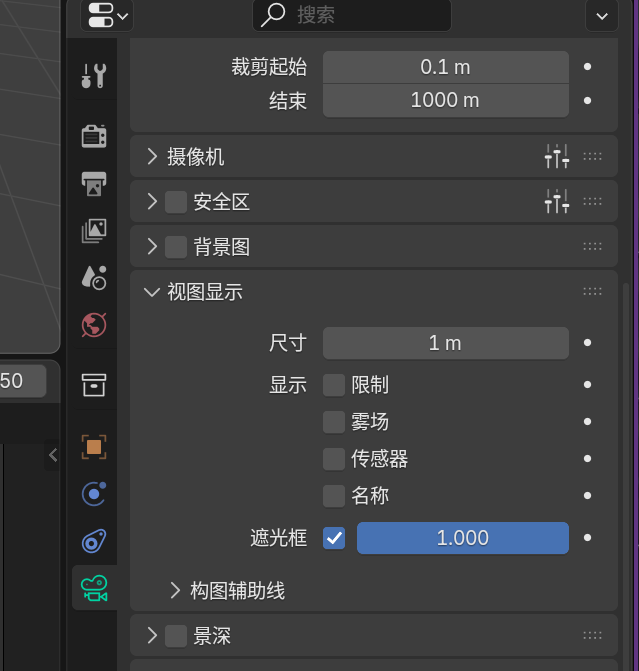639x671 pixels.
Task: Open the Render properties tab
Action: (x=94, y=136)
